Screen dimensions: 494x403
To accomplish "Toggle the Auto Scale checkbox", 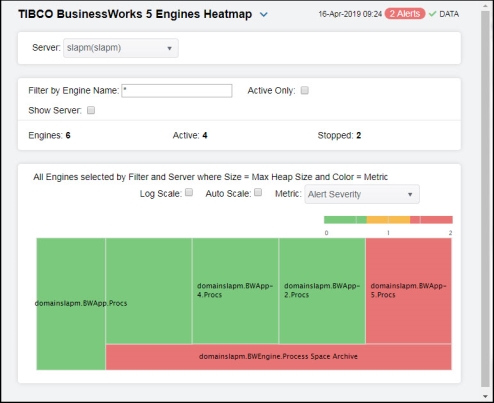I will tap(258, 192).
